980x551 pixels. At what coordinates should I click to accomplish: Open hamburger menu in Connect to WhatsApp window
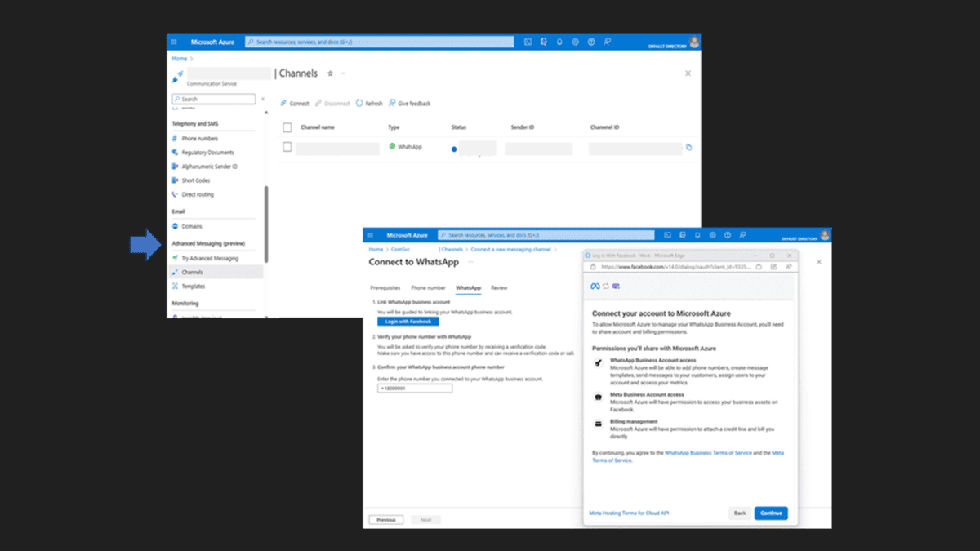(x=370, y=234)
